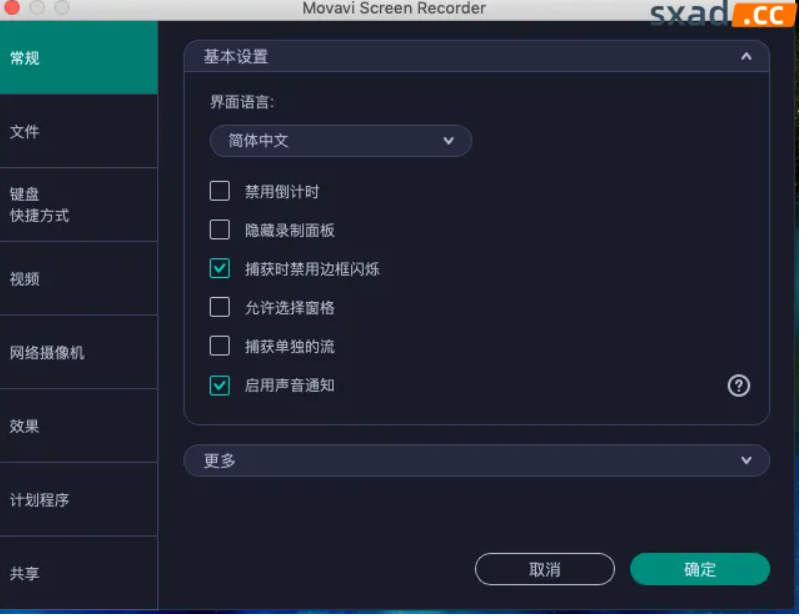Open the 简体中文 language dropdown
Viewport: 802px width, 616px height.
(x=341, y=141)
